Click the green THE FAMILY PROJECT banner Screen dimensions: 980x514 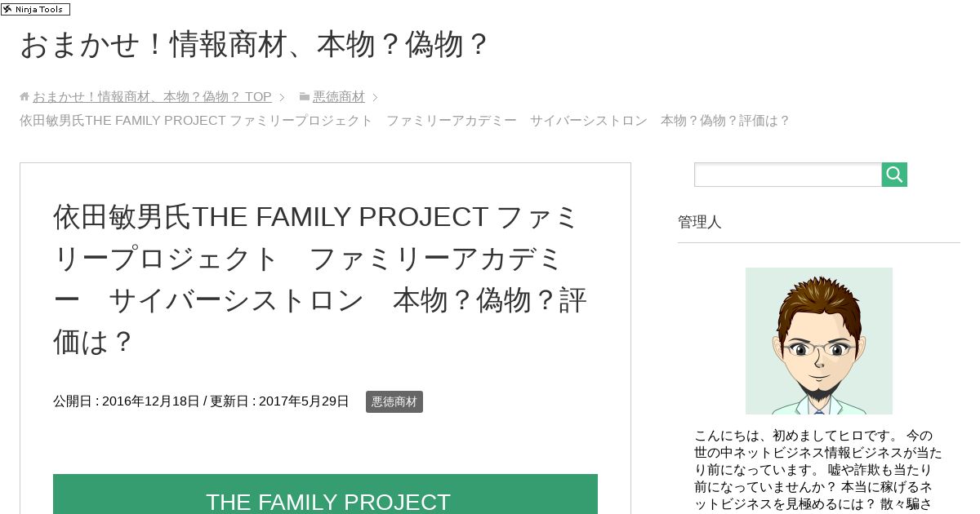click(x=325, y=494)
